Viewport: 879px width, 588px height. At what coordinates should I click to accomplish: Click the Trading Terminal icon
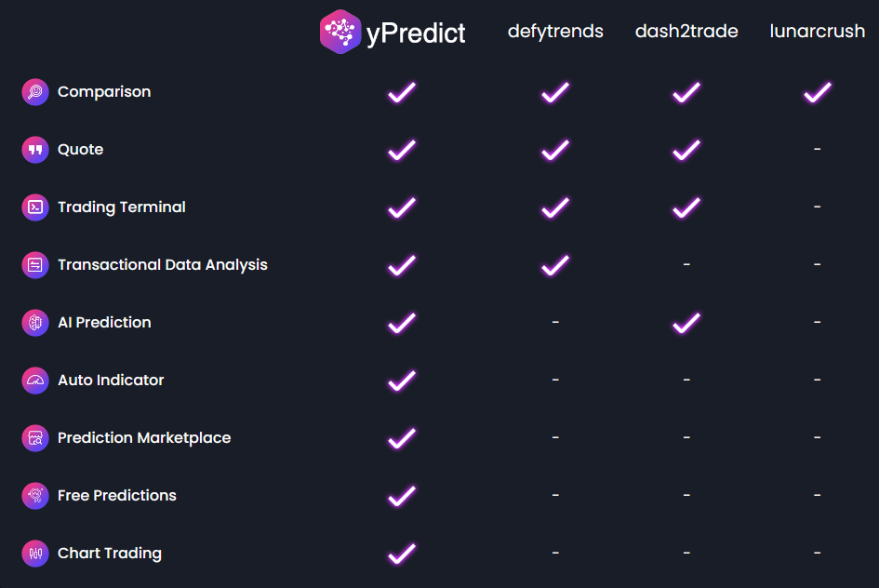tap(35, 207)
